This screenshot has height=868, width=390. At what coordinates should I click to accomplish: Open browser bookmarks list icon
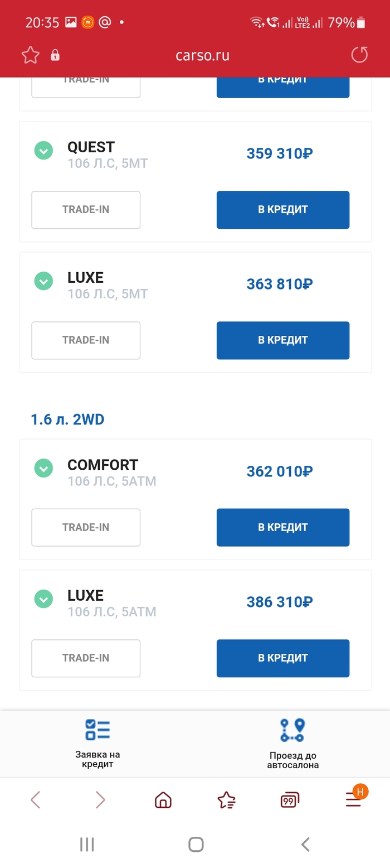pos(226,800)
